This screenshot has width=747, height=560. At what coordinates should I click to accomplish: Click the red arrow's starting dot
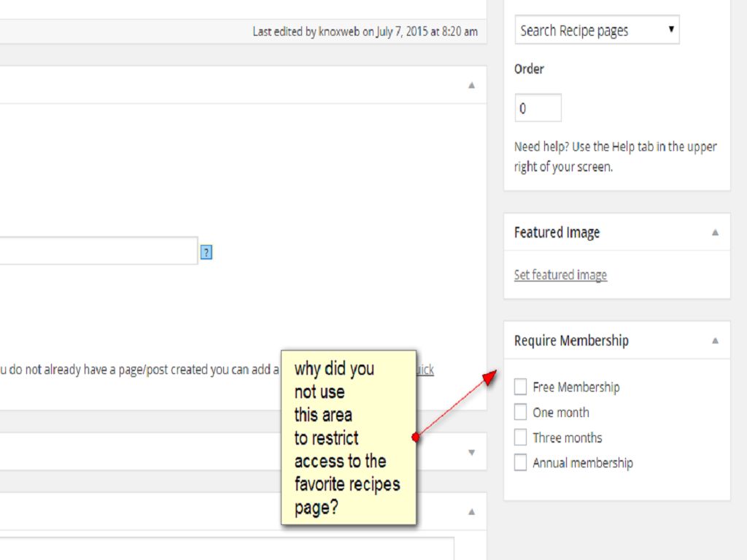[x=415, y=437]
